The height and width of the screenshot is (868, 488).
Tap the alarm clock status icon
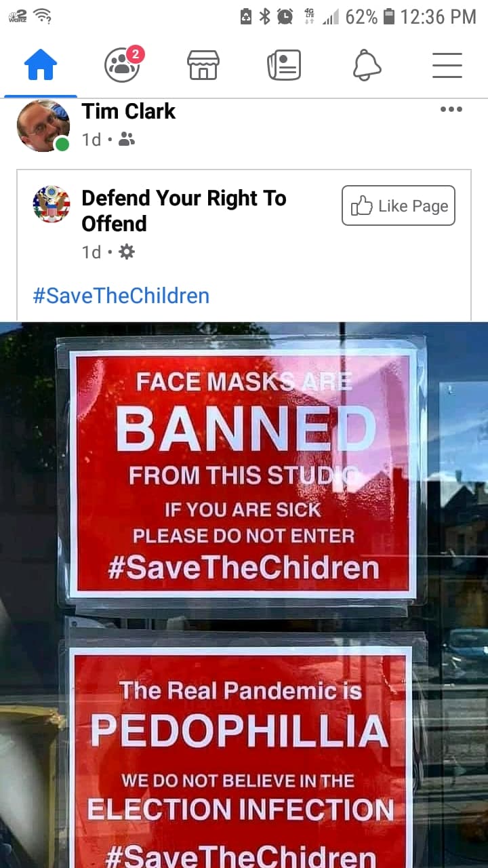[285, 16]
